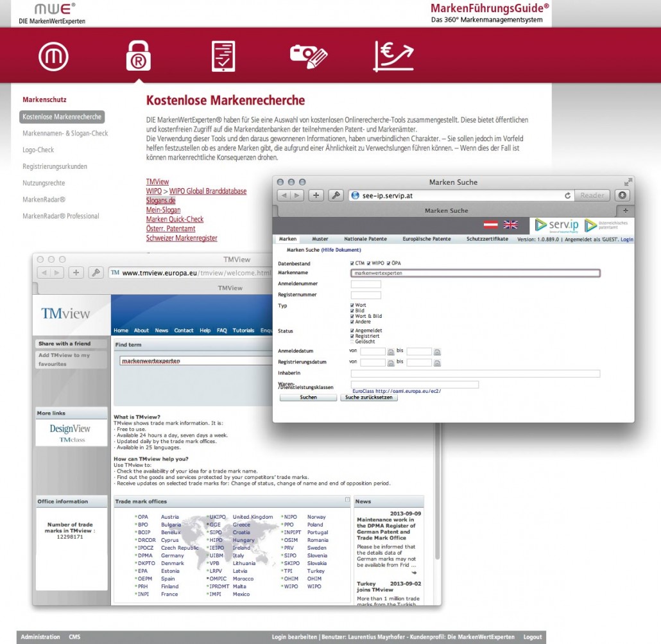Viewport: 661px width, 644px height.
Task: Open DesignView link under More links
Action: coord(70,428)
